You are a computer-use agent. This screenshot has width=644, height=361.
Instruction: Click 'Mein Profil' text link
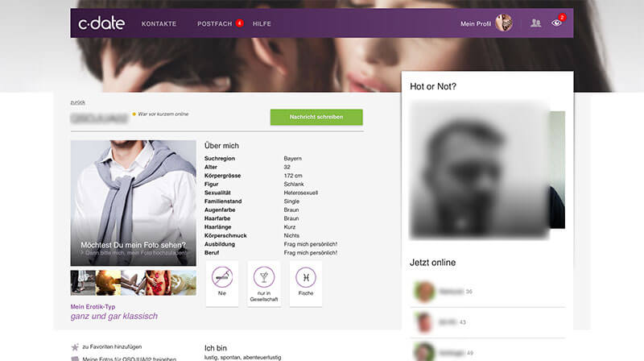(x=475, y=24)
